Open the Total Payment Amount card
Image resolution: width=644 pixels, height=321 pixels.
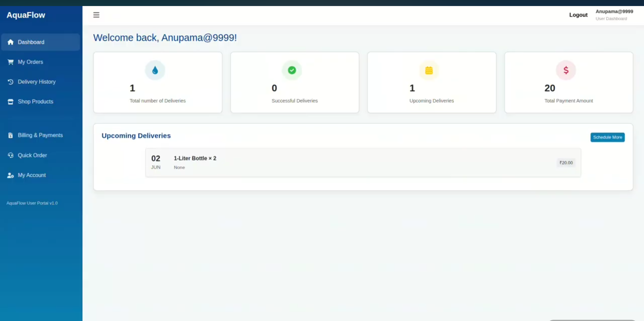[x=569, y=82]
